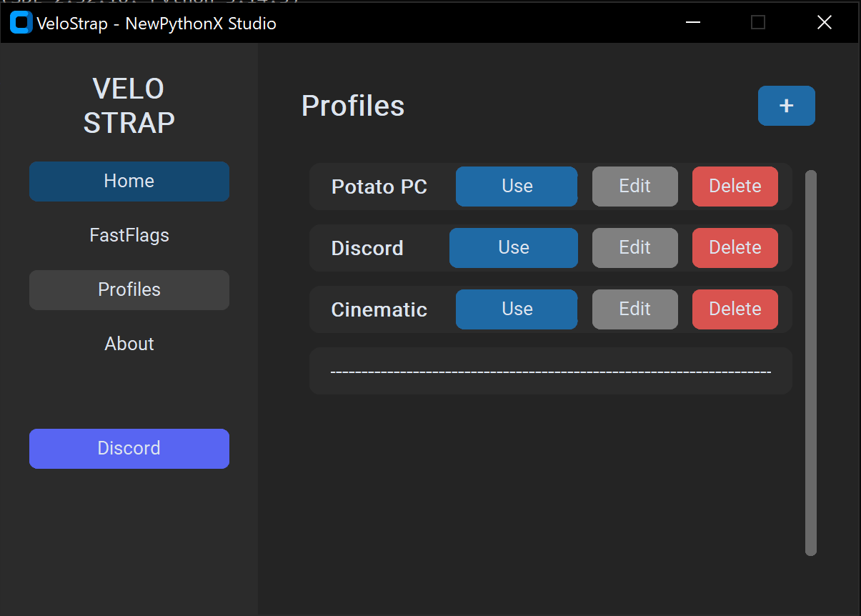Go to the FastFlags section
The image size is (861, 616).
[129, 235]
